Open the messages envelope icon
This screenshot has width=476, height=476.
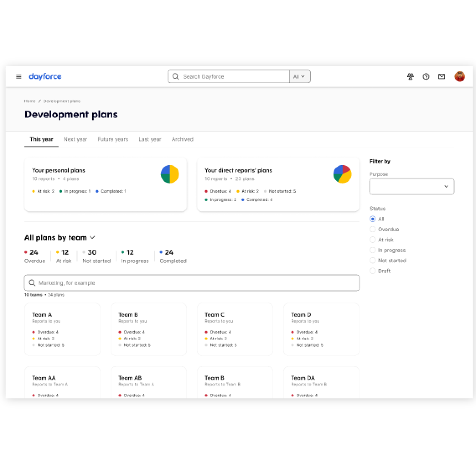pos(442,77)
